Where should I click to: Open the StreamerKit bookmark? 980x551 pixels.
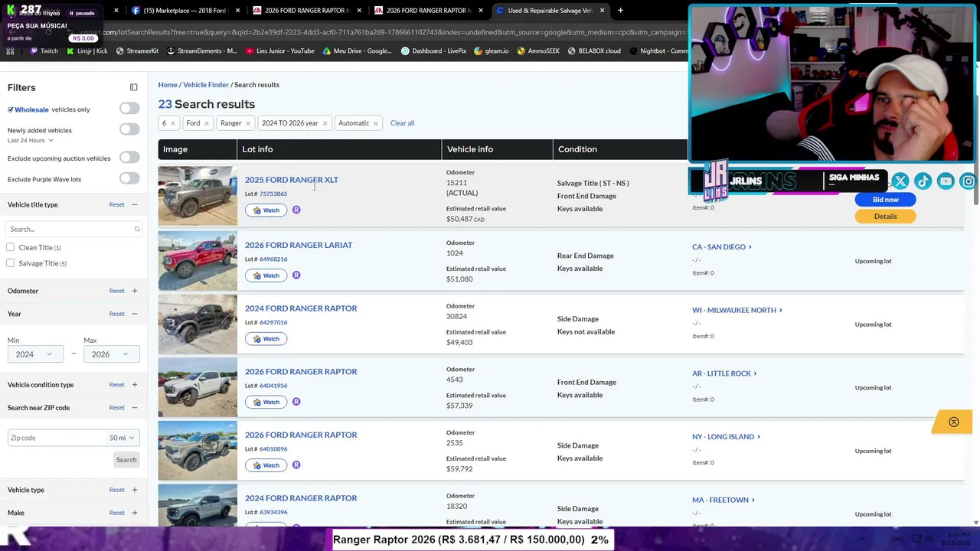[137, 51]
